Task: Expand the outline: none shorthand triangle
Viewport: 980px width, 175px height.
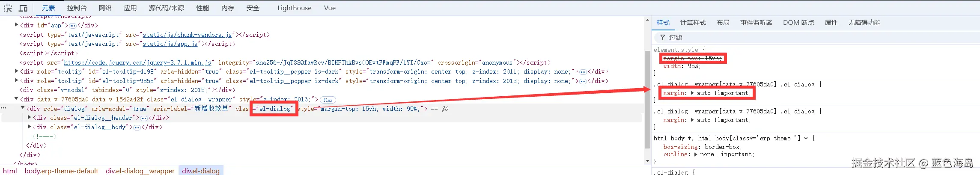Action: tap(696, 154)
